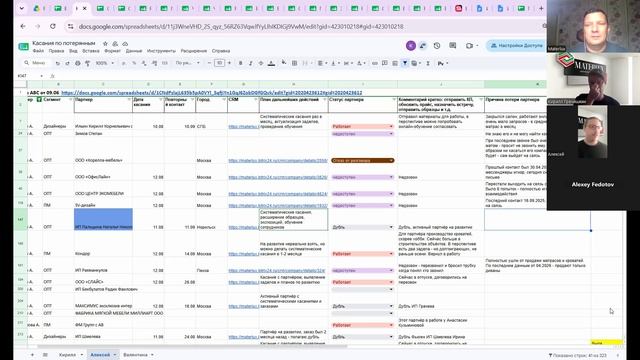Select the highlighted ИП Палецкова partner cell
This screenshot has width=640, height=360.
[x=103, y=219]
